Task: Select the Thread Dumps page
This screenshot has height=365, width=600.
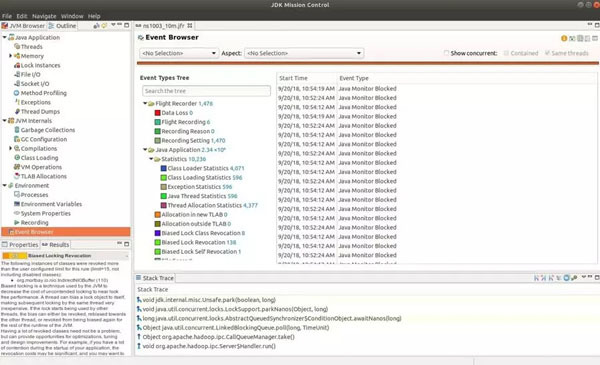Action: click(37, 111)
